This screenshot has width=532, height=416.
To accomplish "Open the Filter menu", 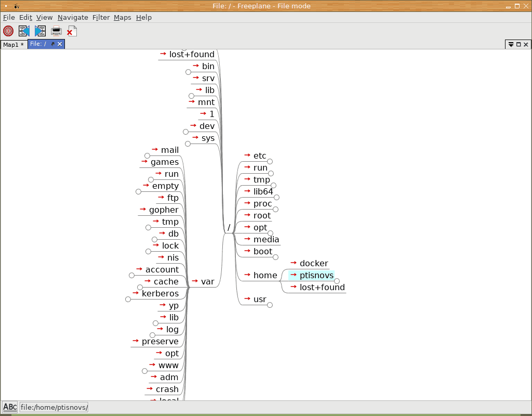I will click(101, 17).
